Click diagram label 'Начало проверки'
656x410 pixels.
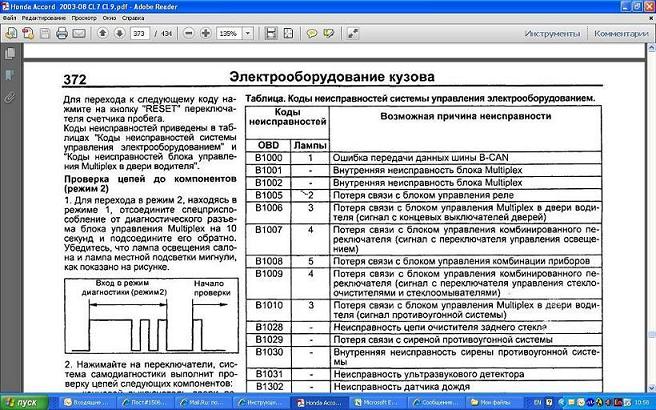pyautogui.click(x=212, y=288)
